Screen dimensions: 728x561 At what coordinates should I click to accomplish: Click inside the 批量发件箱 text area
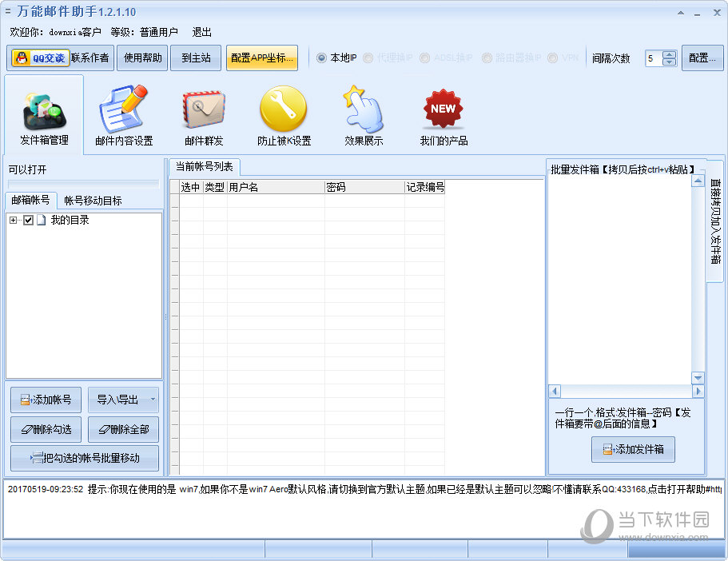coord(619,280)
